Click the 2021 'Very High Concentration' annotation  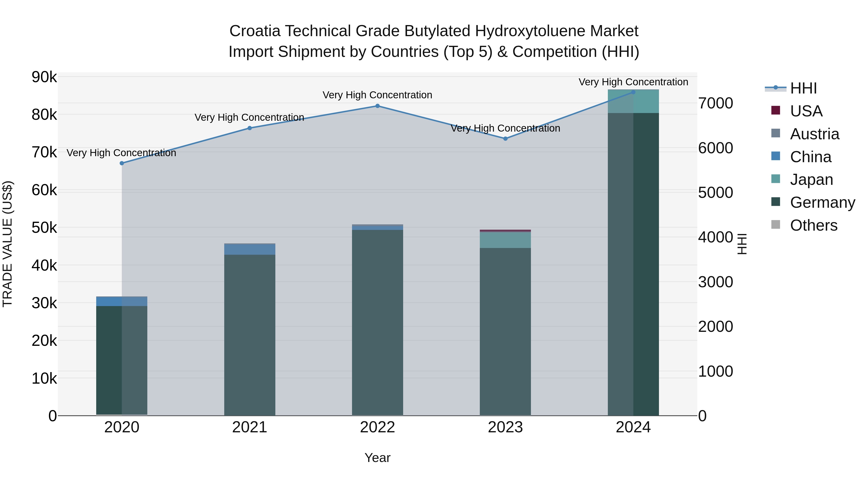(x=249, y=118)
